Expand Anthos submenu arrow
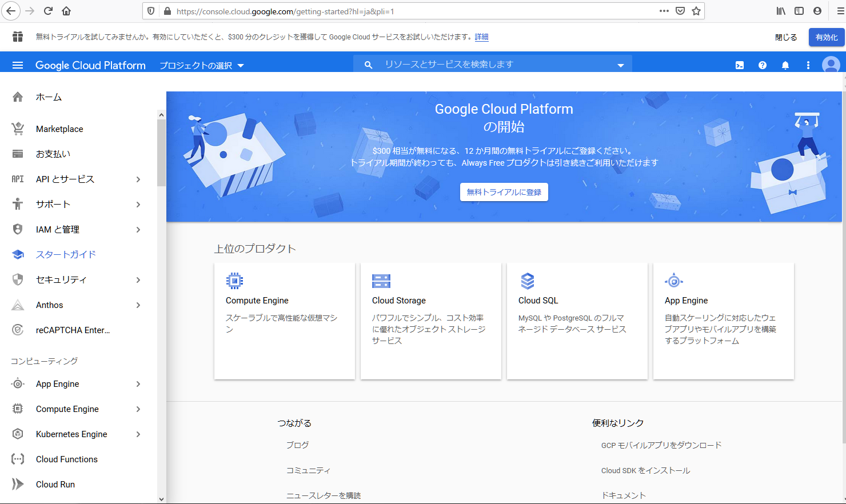The width and height of the screenshot is (846, 504). [x=138, y=305]
